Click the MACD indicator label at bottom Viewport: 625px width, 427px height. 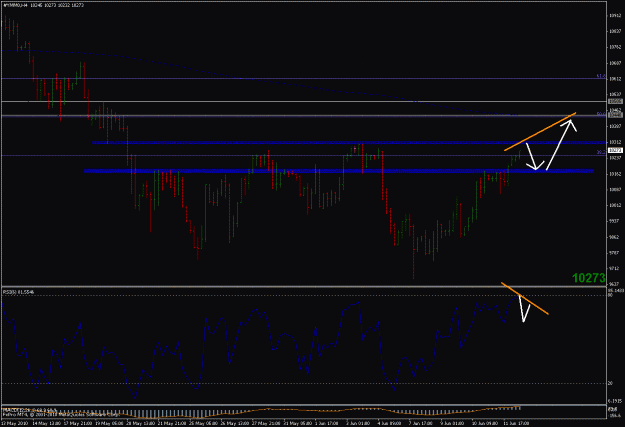(x=30, y=410)
